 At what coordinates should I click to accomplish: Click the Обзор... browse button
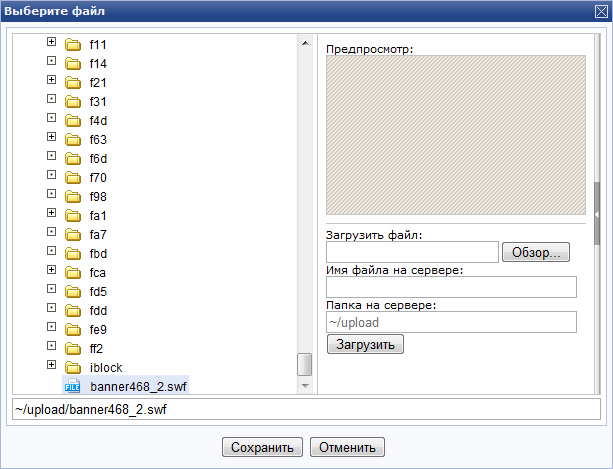pyautogui.click(x=536, y=252)
